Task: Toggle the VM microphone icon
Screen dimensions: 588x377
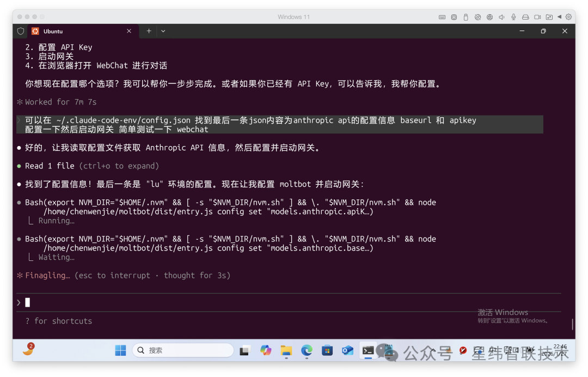Action: pyautogui.click(x=513, y=17)
